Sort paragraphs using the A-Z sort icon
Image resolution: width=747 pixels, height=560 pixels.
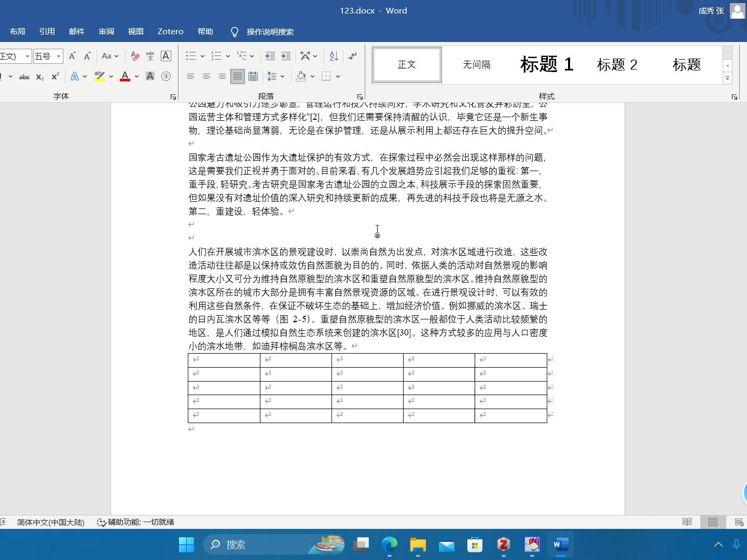(332, 56)
